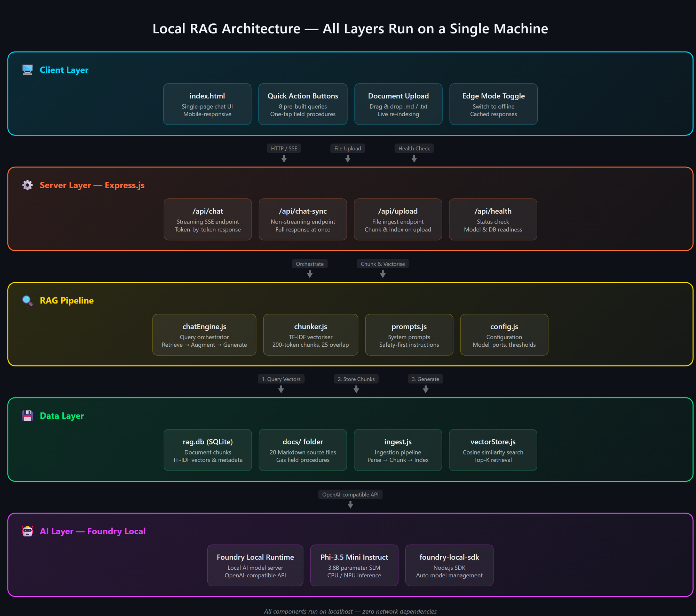Click the File Upload connector label
This screenshot has height=616, width=696.
[x=348, y=149]
